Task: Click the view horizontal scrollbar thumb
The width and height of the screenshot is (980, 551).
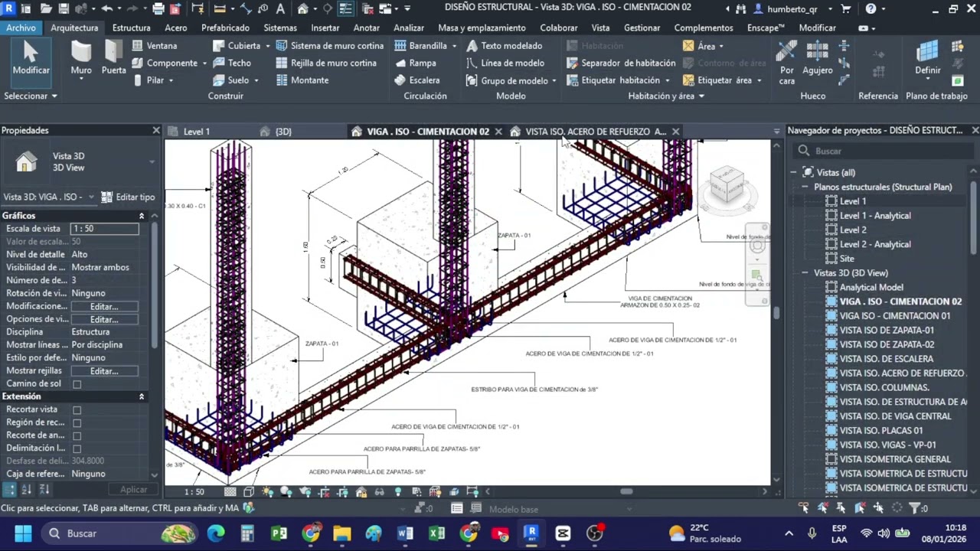Action: point(626,492)
